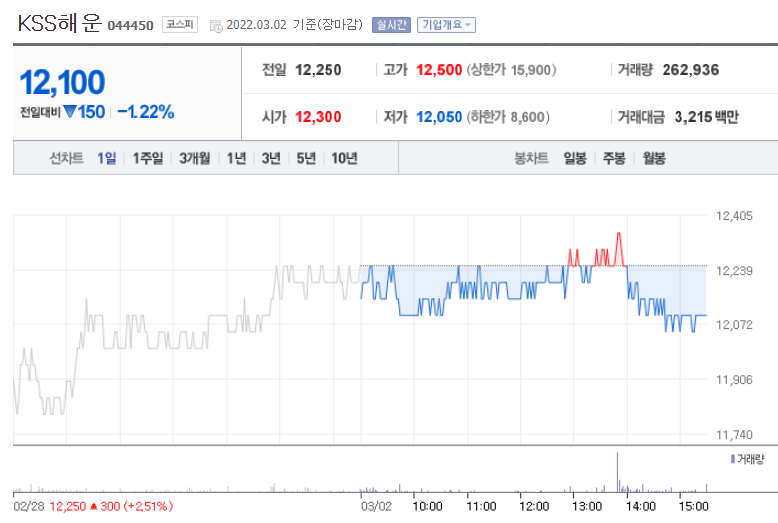This screenshot has height=523, width=778.
Task: Click the 고가 value 12,500
Action: point(439,70)
